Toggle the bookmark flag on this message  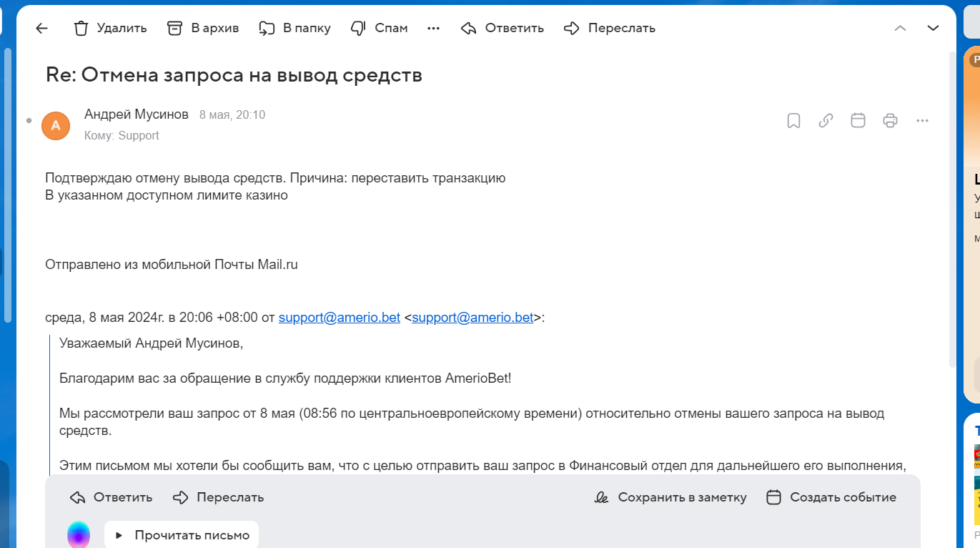coord(793,121)
